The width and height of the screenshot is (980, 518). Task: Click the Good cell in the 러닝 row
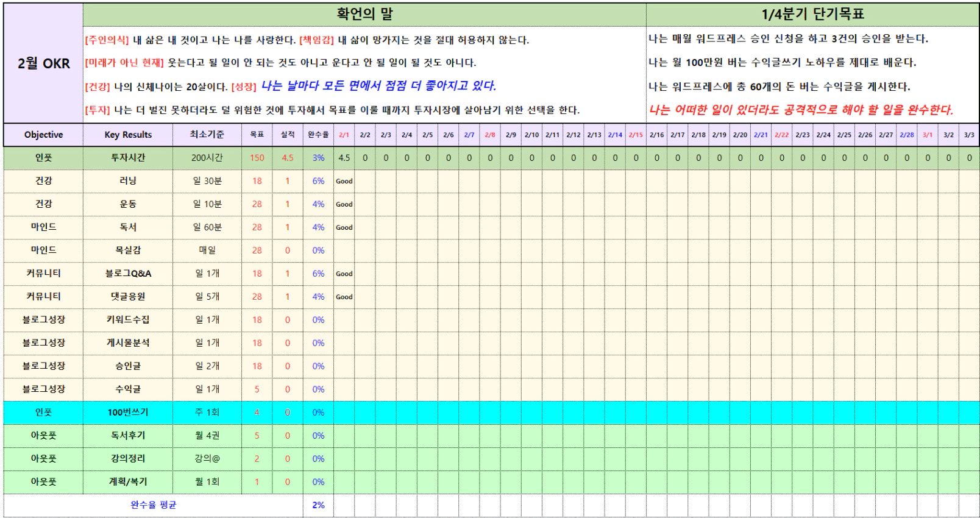tap(344, 181)
